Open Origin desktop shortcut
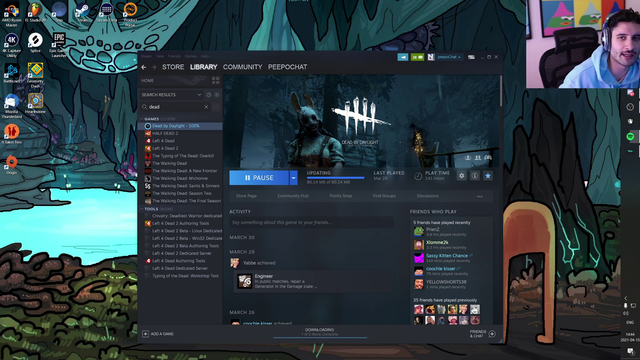 pyautogui.click(x=11, y=165)
